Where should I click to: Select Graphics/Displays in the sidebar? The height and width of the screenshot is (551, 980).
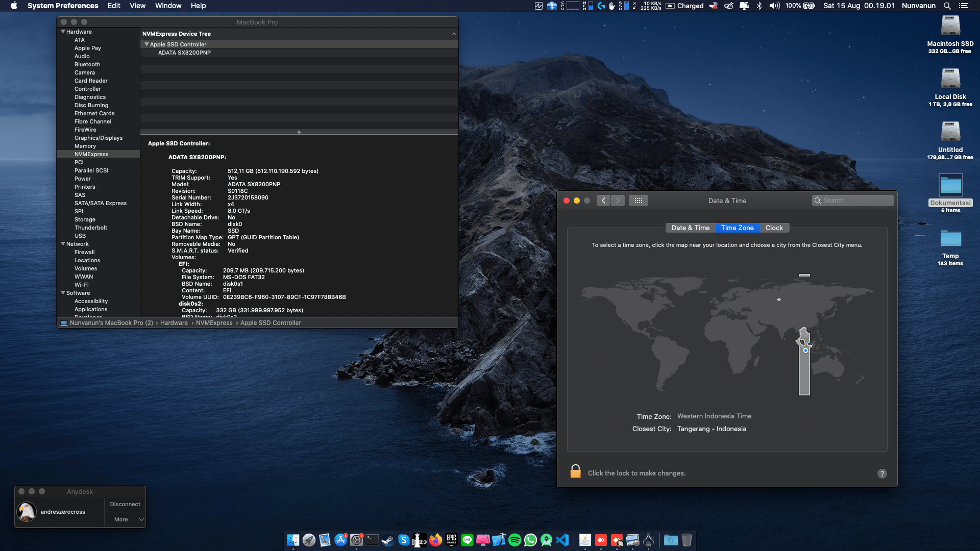pyautogui.click(x=99, y=138)
